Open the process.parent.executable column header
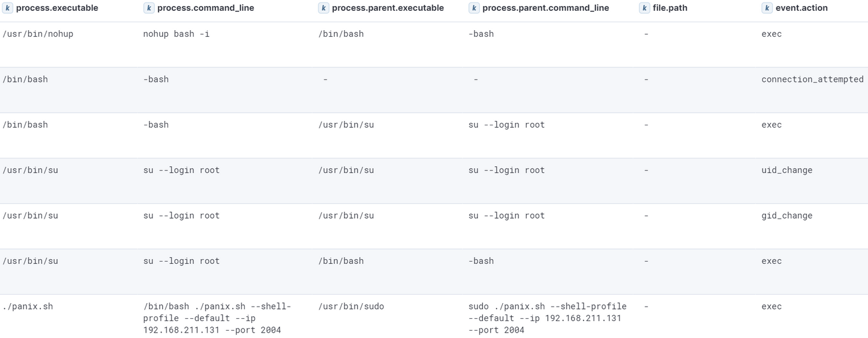Viewport: 868px width, 338px height. 388,8
